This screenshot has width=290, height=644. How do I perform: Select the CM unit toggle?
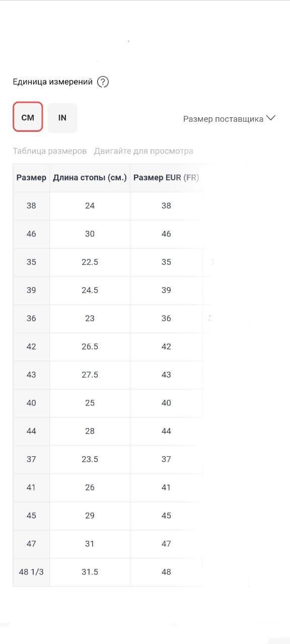pyautogui.click(x=28, y=117)
